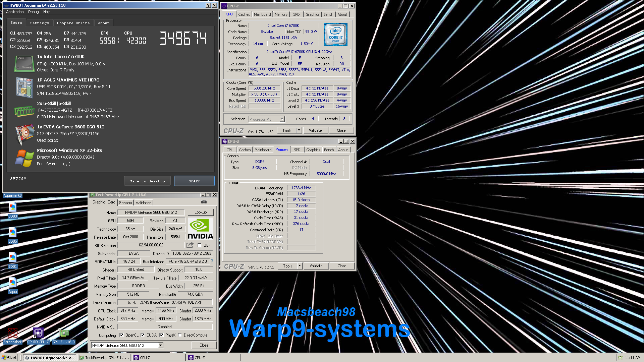Toggle the PhysX checkbox
Screen dimensions: 644x362
pos(161,335)
